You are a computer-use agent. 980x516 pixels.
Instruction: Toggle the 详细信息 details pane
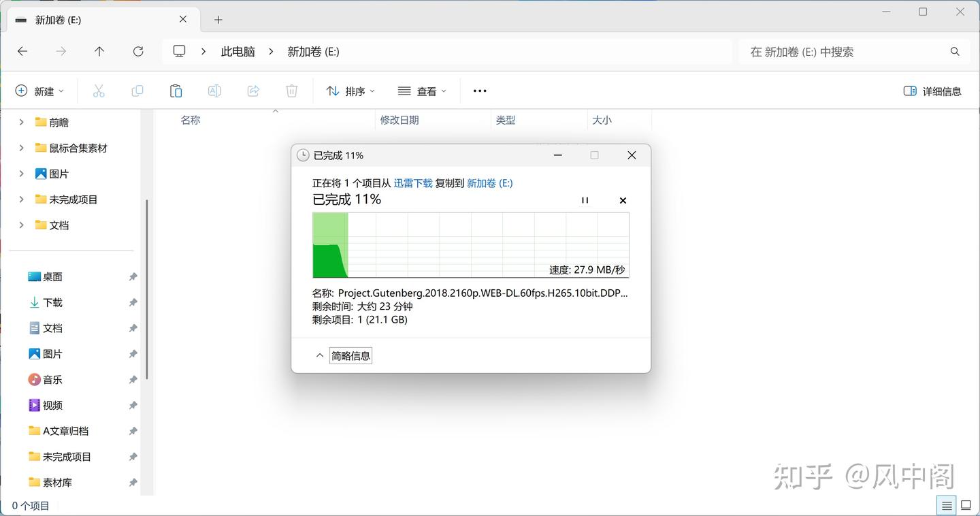coord(932,91)
